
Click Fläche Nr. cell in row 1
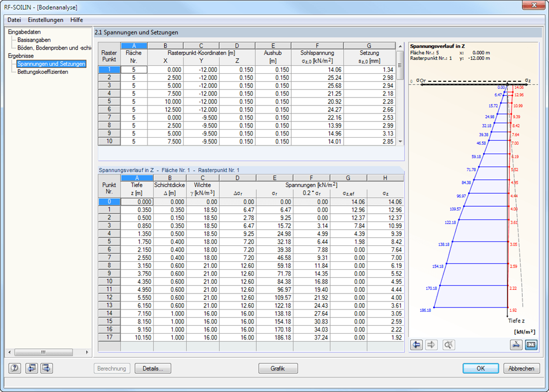click(x=133, y=70)
